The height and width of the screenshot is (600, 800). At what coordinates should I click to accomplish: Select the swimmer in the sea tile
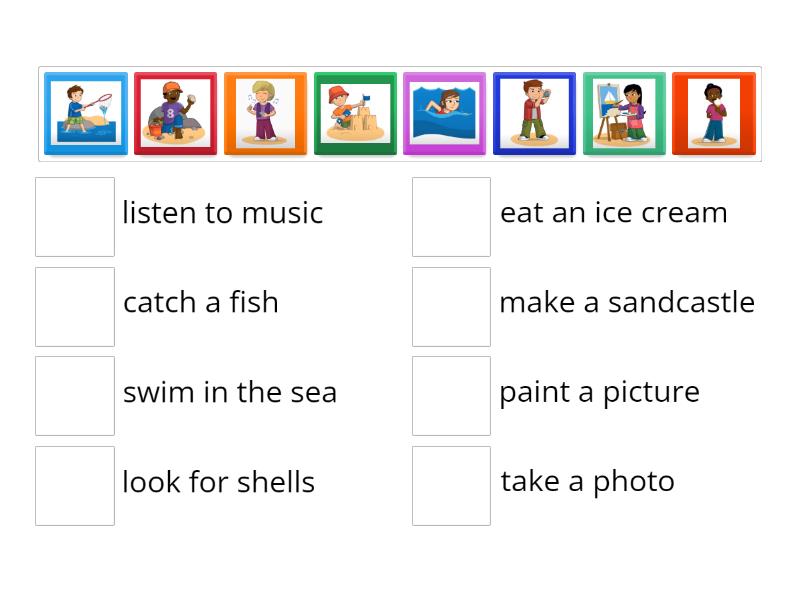(x=444, y=114)
